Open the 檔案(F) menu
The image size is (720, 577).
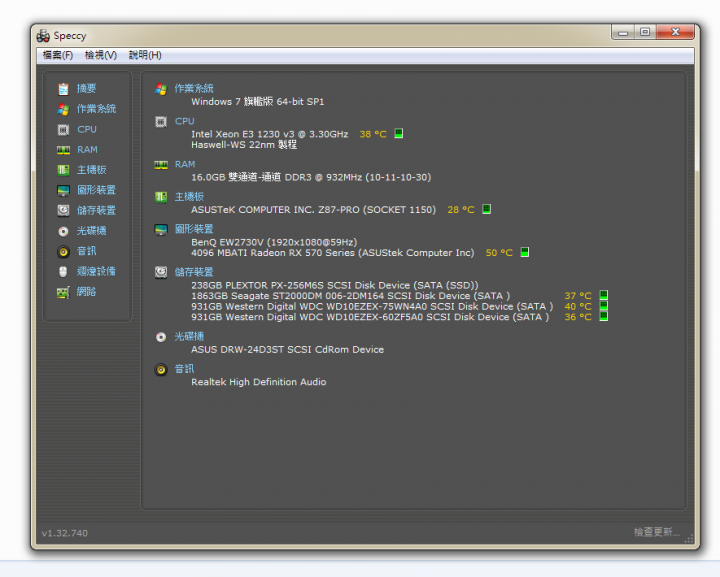point(57,55)
